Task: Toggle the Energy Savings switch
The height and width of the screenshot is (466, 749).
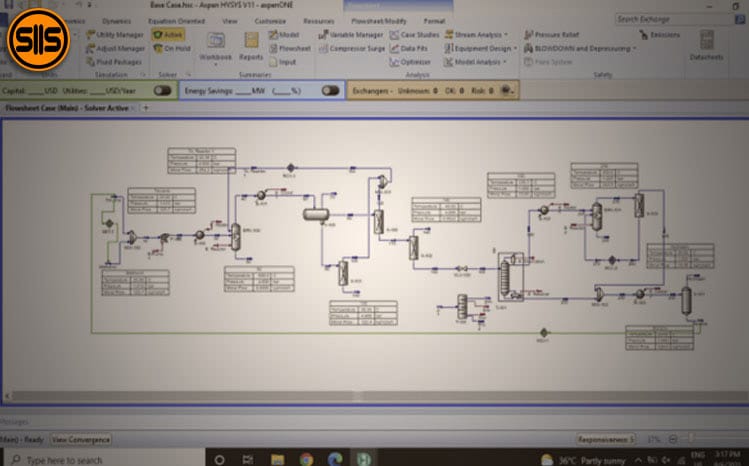Action: (x=331, y=90)
